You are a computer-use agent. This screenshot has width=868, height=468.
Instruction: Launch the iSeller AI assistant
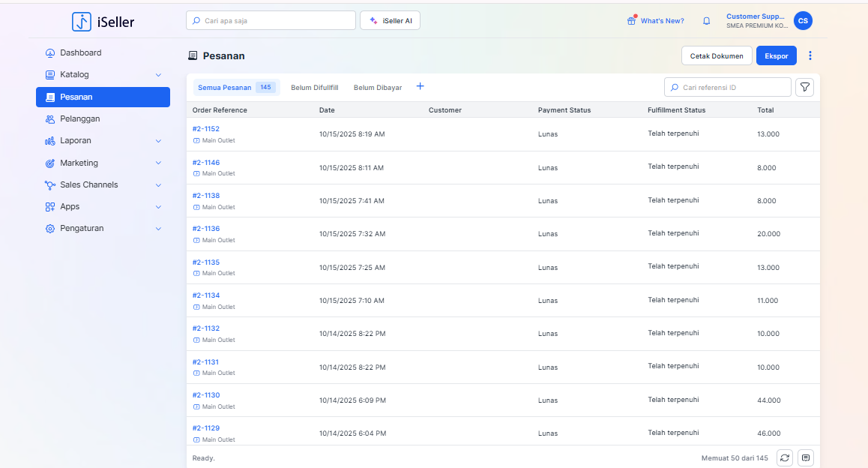(390, 21)
